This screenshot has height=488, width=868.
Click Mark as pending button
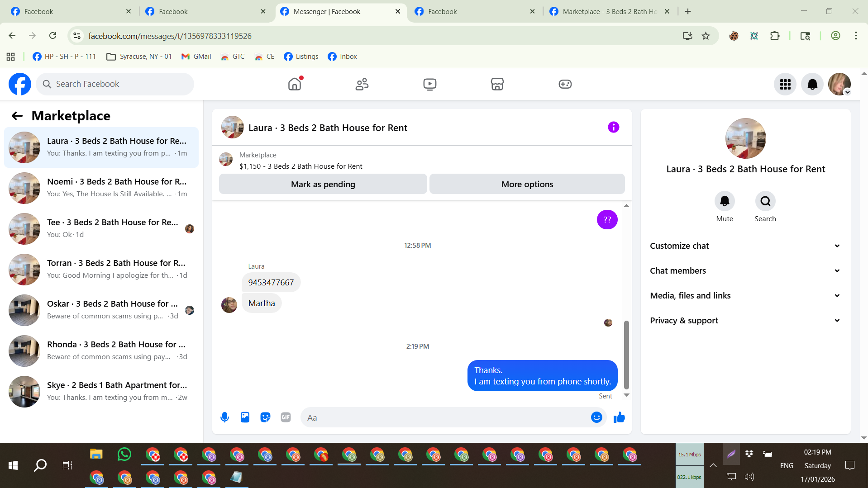pos(323,185)
